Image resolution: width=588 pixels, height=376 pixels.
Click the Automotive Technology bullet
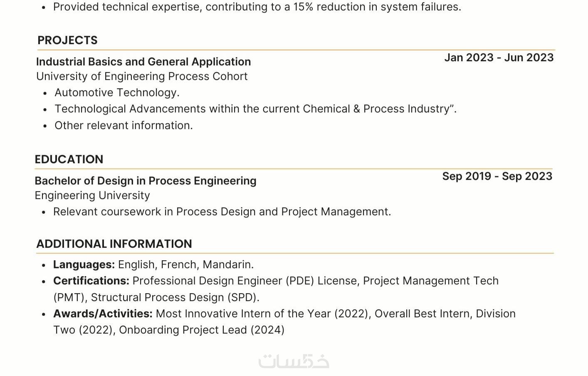(x=117, y=92)
